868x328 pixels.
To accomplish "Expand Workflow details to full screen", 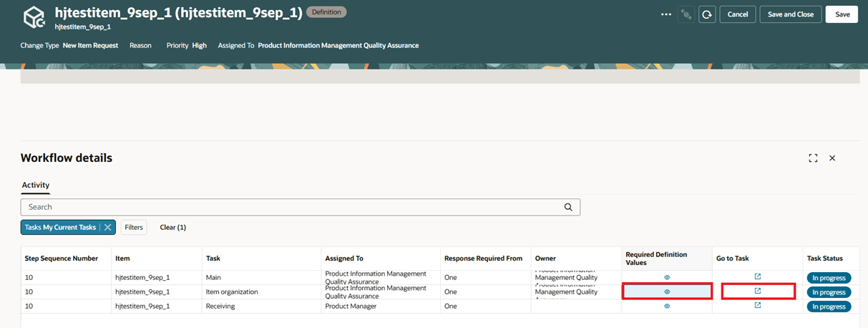I will click(813, 158).
